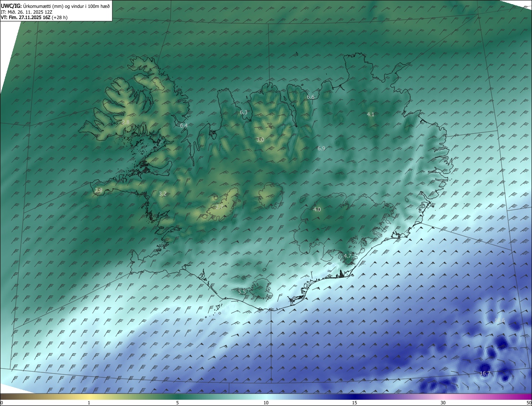This screenshot has height=406, width=532.
Task: Click the '30' tick on the color scale
Action: coord(443,403)
